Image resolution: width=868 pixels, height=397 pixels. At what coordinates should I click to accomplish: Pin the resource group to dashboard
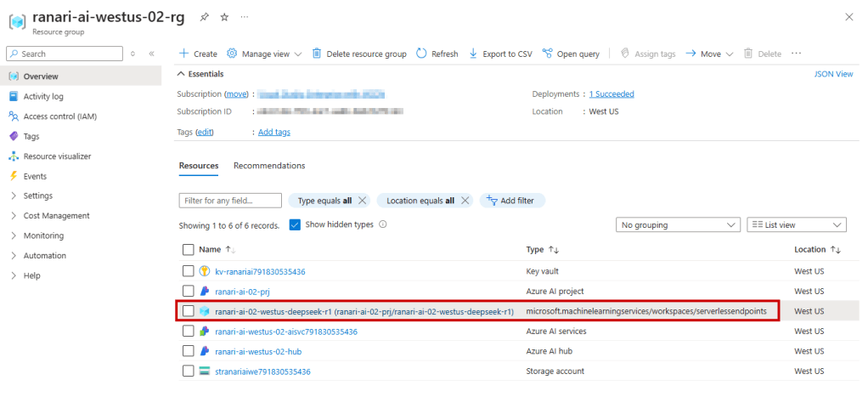coord(204,17)
